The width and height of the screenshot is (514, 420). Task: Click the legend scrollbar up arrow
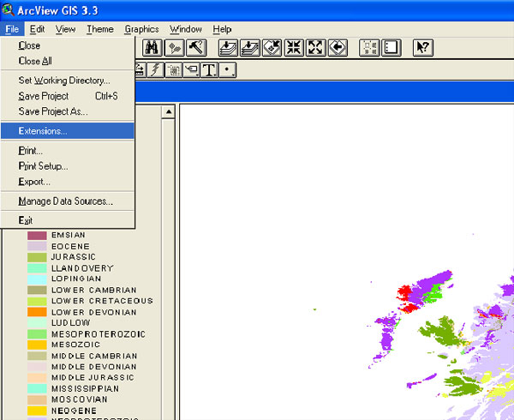click(169, 112)
